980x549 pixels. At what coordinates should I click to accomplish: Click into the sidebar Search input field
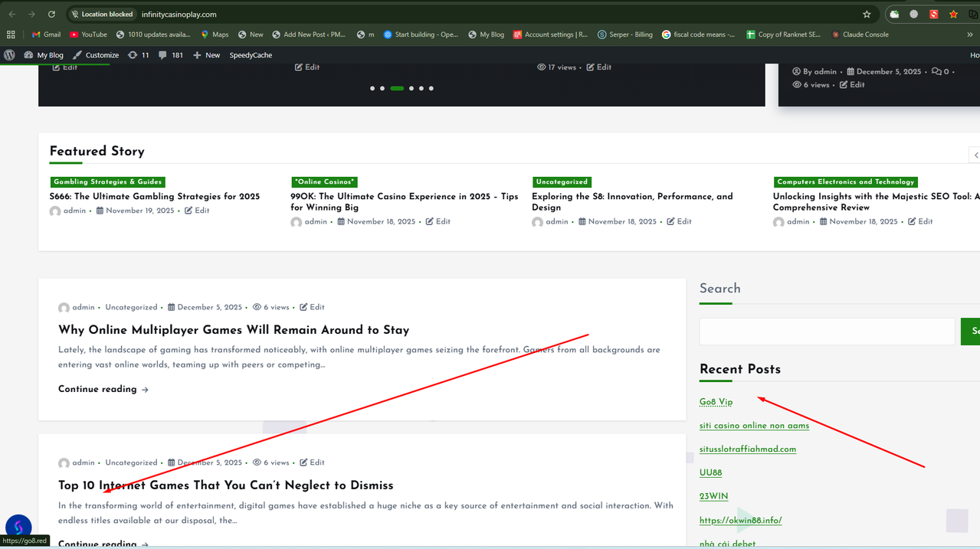point(828,332)
